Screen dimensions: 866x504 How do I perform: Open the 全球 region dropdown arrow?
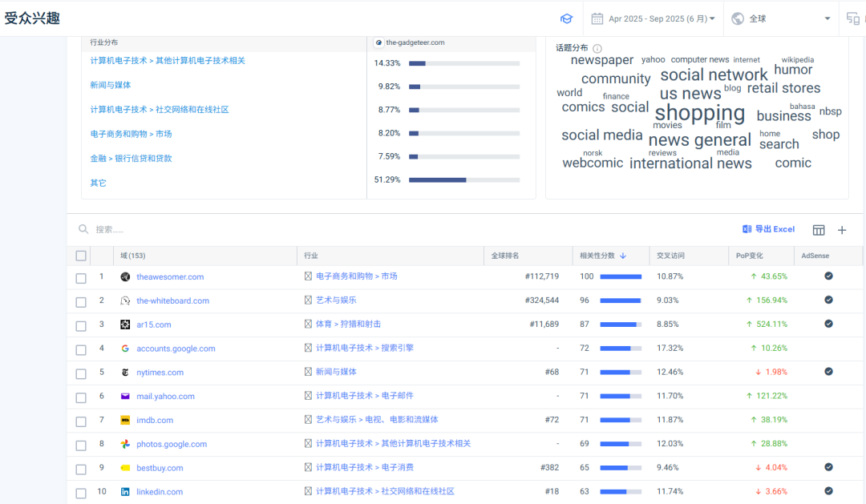click(828, 18)
